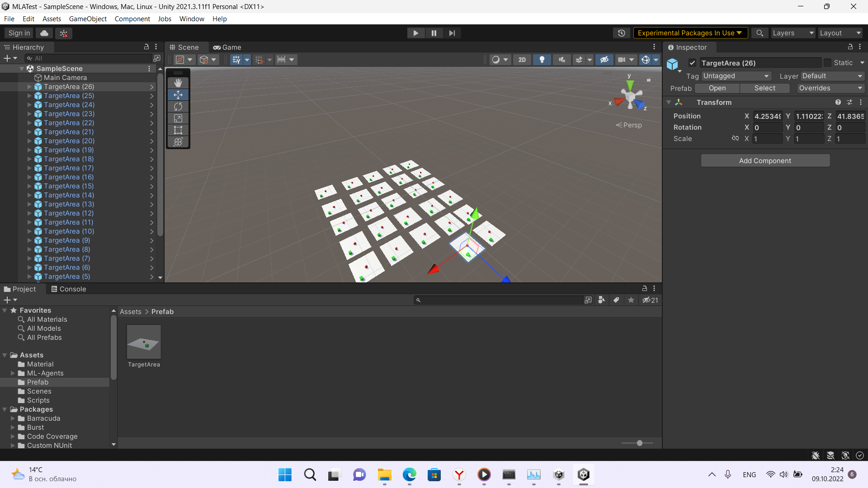
Task: Select the Move tool
Action: point(178,95)
